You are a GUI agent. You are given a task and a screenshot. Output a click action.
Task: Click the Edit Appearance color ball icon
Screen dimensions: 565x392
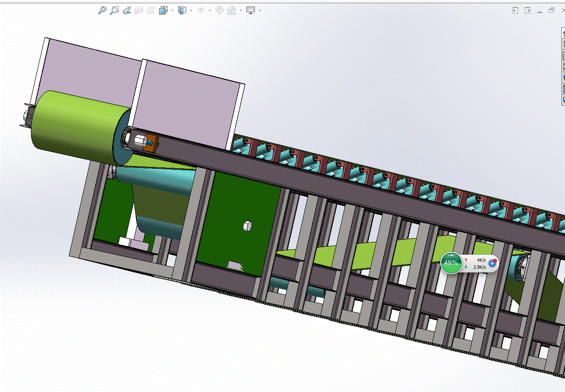point(219,10)
